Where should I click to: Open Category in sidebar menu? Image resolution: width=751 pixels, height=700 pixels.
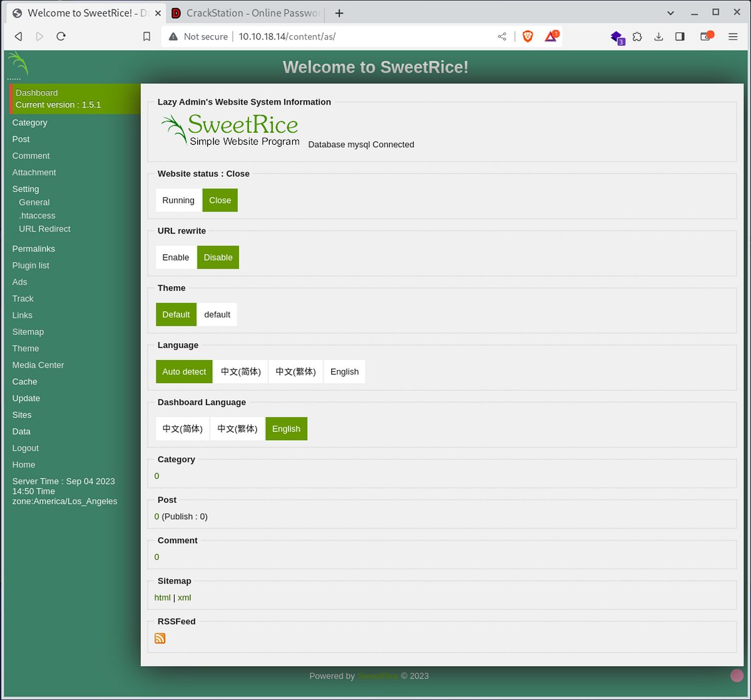(29, 123)
